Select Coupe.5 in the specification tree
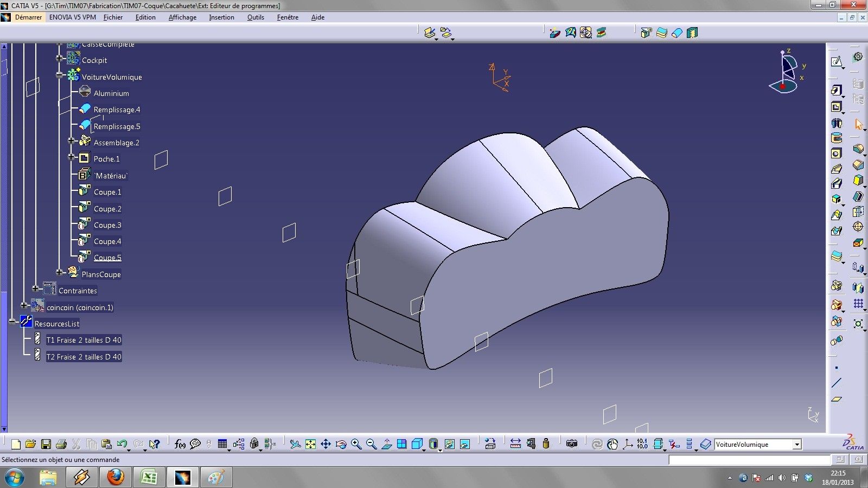The height and width of the screenshot is (488, 868). pyautogui.click(x=107, y=258)
